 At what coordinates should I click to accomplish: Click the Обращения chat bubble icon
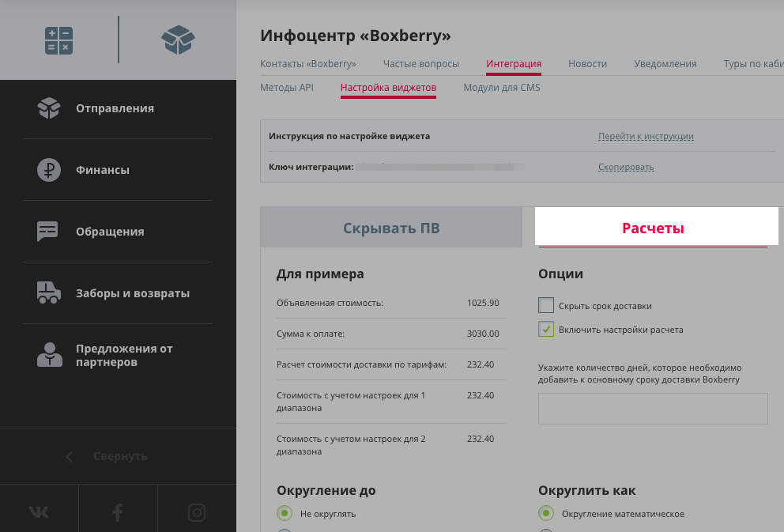click(x=47, y=232)
